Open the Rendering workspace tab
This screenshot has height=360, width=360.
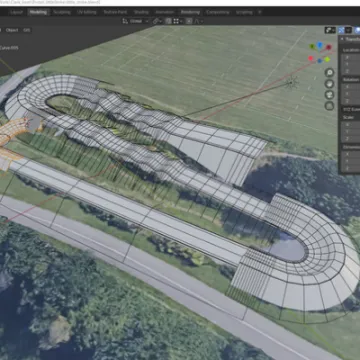click(190, 12)
